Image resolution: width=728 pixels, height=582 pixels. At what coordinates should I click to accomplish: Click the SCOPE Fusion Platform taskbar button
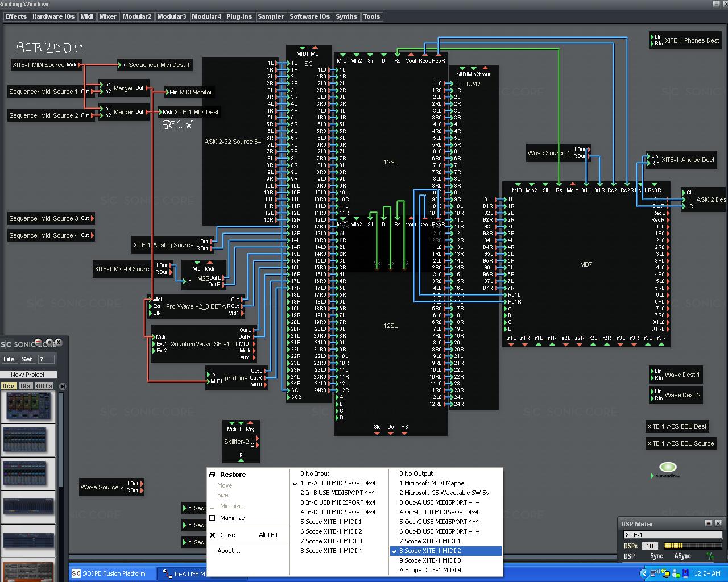pyautogui.click(x=111, y=573)
